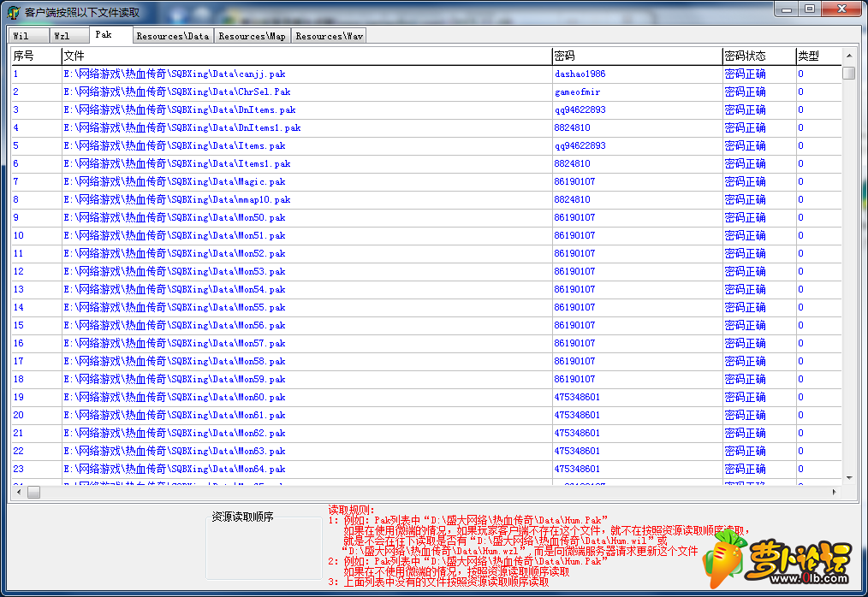Click the 86190107 password for Magic.pak
This screenshot has height=597, width=868.
[574, 181]
